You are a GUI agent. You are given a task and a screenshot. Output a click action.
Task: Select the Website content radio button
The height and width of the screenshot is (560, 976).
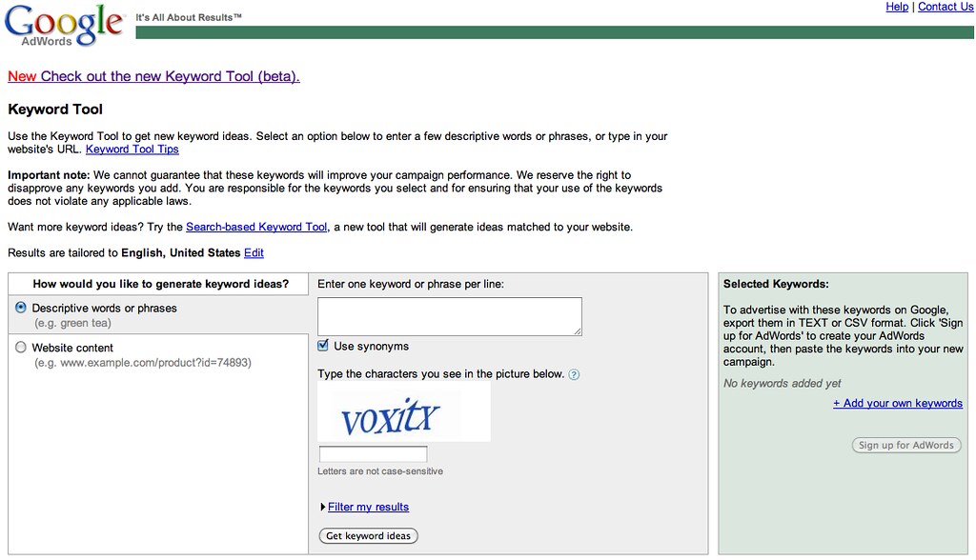(x=21, y=348)
